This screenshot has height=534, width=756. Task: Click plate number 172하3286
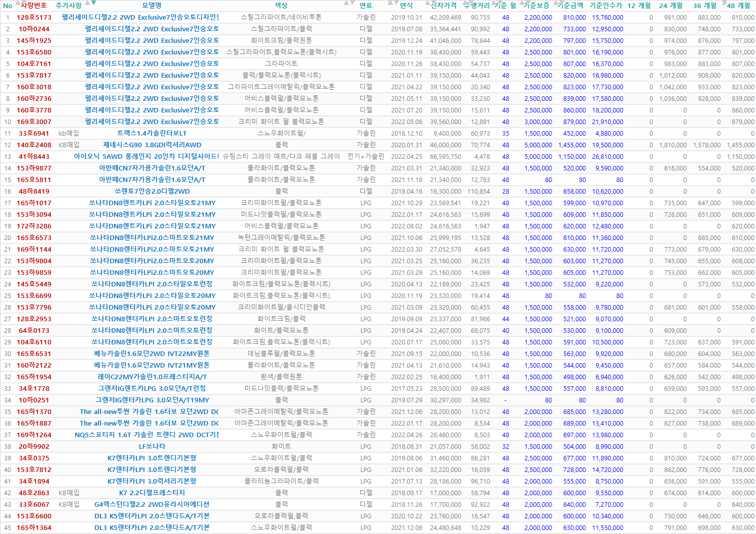[34, 226]
